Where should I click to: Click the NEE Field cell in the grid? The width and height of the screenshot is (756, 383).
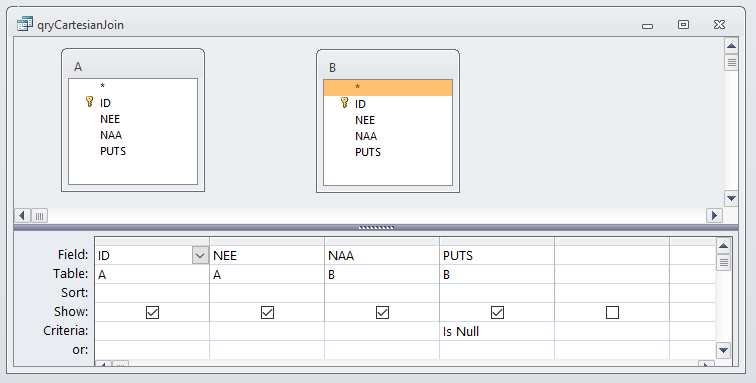pos(267,255)
